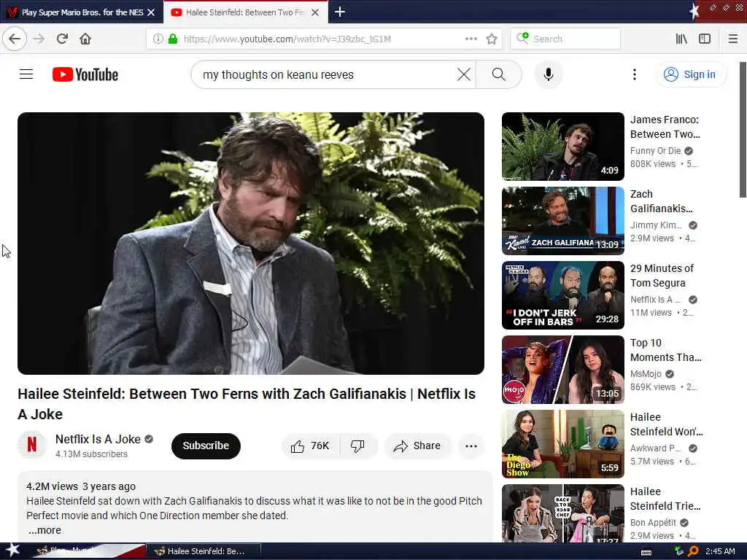Open the keyboard icon in system tray

(x=646, y=553)
